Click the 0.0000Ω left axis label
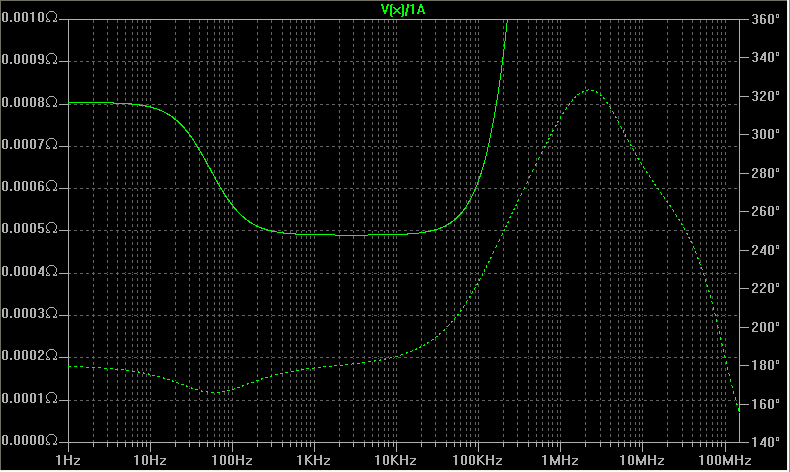The image size is (790, 472). tap(30, 441)
